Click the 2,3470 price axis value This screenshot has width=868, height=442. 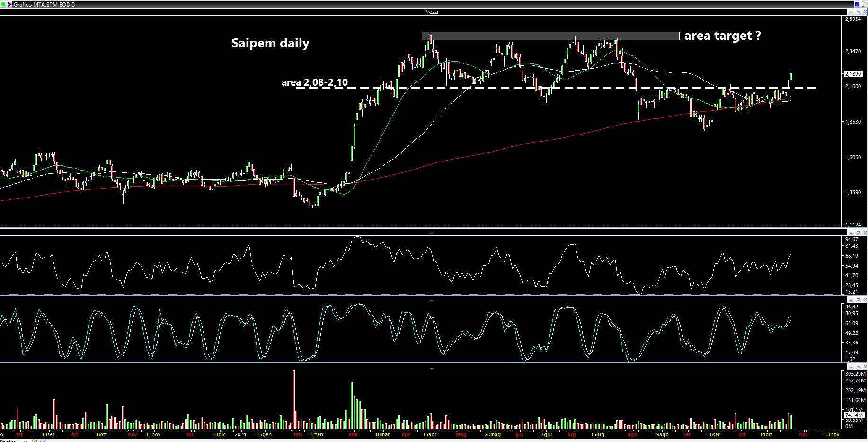click(x=853, y=51)
